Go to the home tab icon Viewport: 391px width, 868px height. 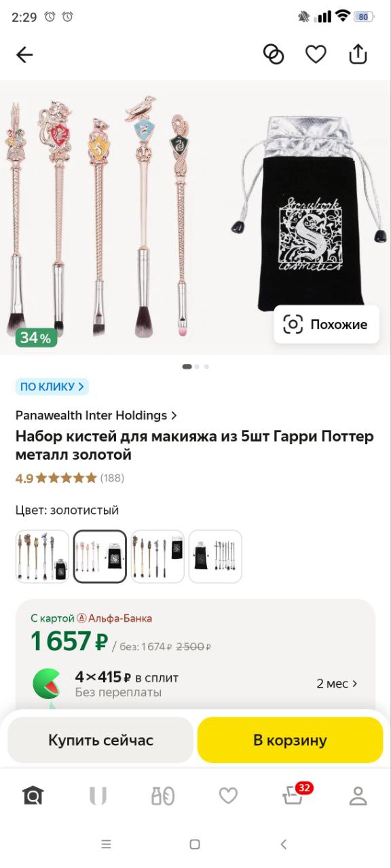tap(33, 795)
